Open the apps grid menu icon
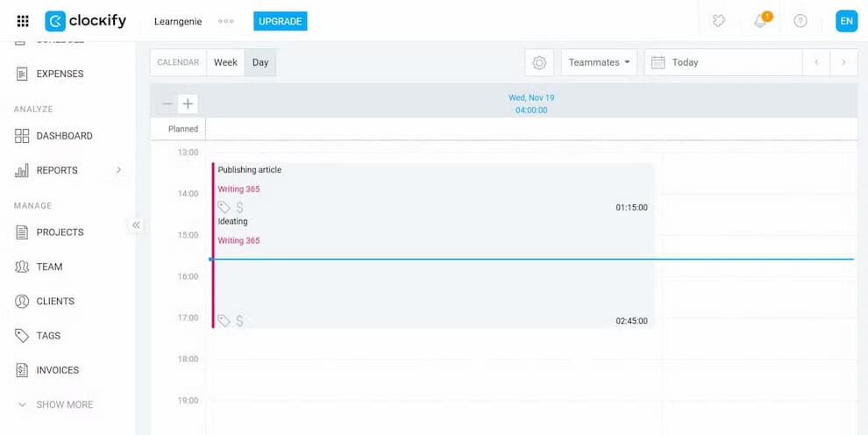This screenshot has height=435, width=868. 23,21
